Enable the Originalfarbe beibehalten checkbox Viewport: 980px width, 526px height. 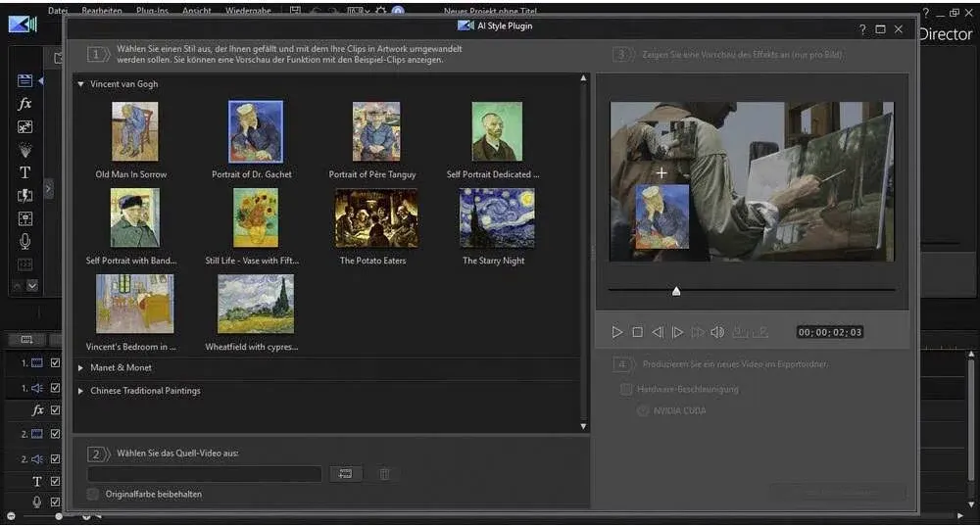point(93,494)
